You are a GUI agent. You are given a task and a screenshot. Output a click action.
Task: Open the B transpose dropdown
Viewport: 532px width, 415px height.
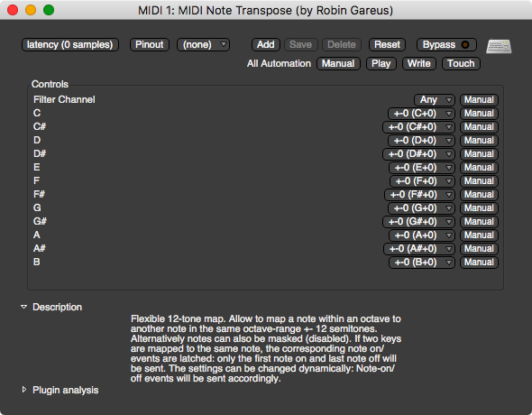point(422,263)
